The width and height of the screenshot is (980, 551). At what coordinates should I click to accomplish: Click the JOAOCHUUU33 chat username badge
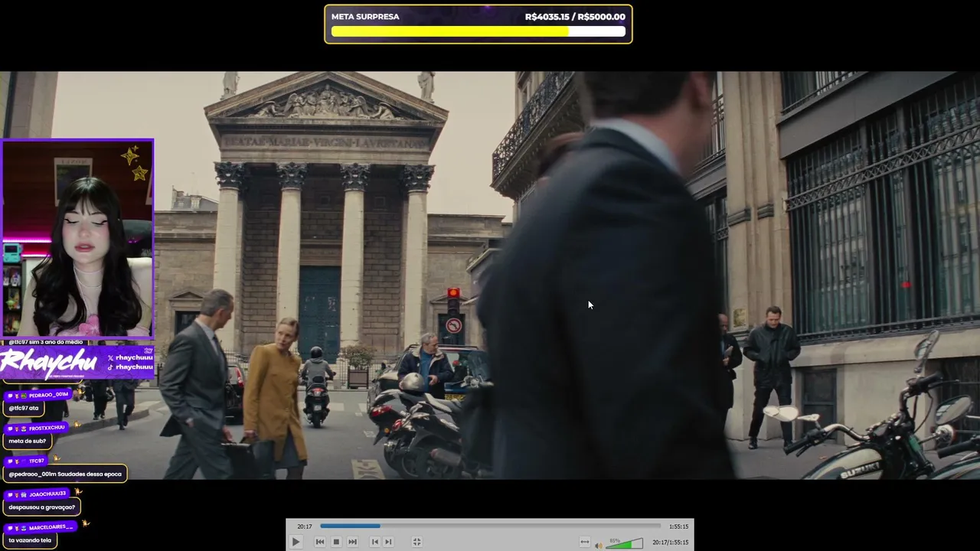point(38,494)
